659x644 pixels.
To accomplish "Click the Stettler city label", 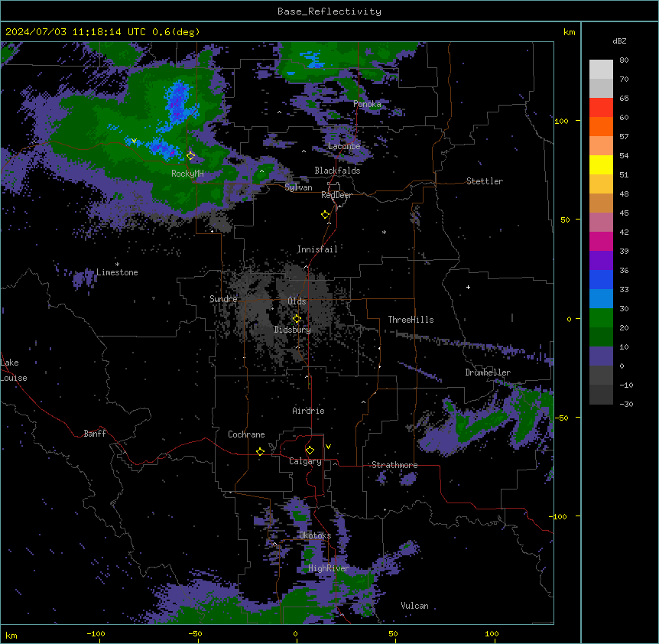I will [485, 181].
